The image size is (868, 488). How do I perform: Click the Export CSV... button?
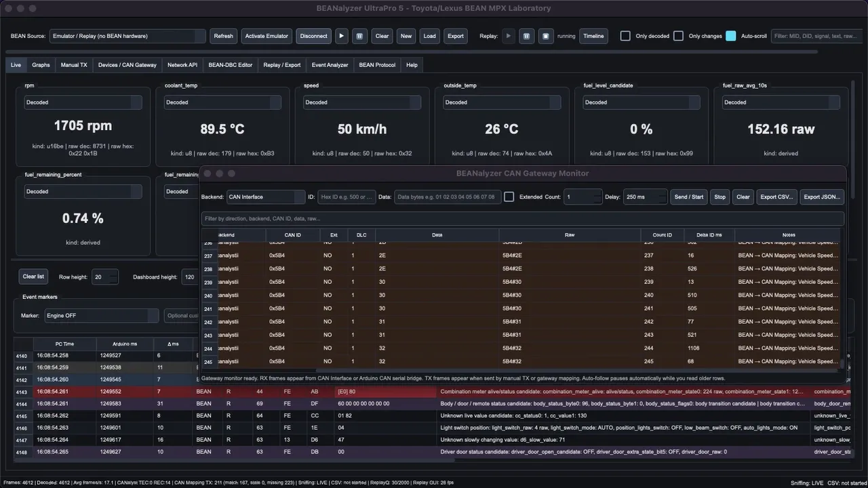coord(776,197)
